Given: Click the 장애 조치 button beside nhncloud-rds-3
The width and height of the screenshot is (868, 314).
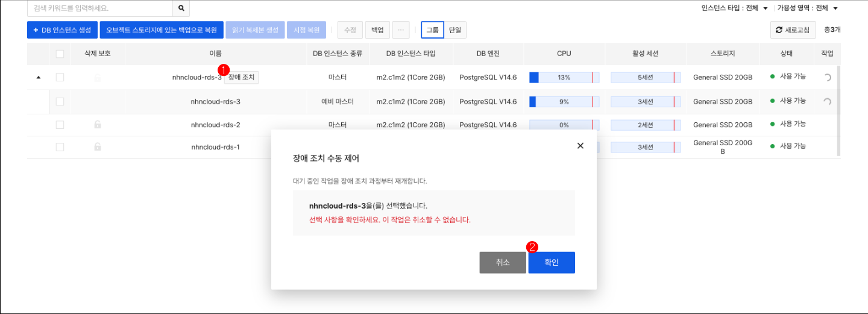Looking at the screenshot, I should pos(241,77).
